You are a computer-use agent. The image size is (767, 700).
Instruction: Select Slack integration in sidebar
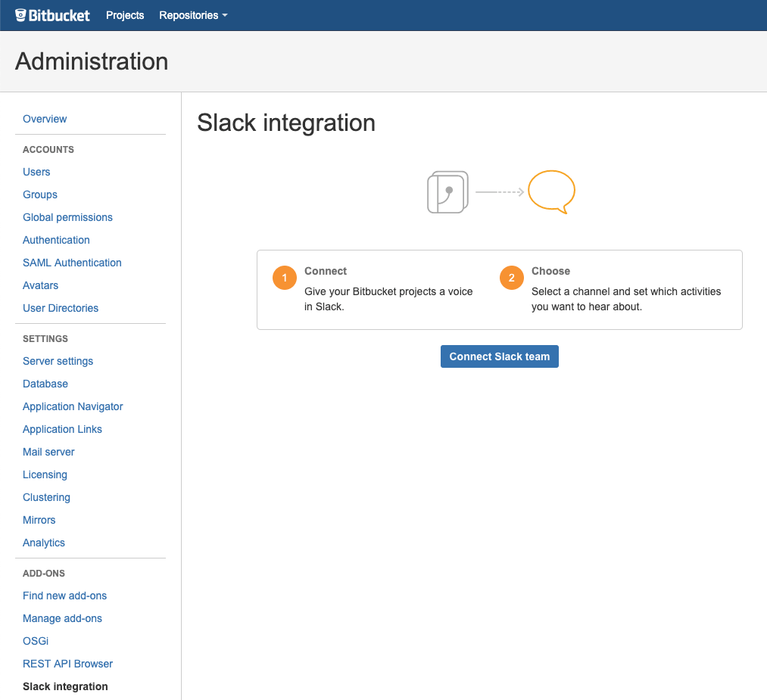[65, 687]
